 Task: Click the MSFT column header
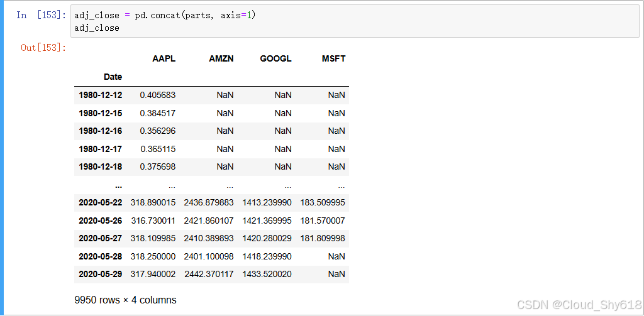(x=333, y=58)
